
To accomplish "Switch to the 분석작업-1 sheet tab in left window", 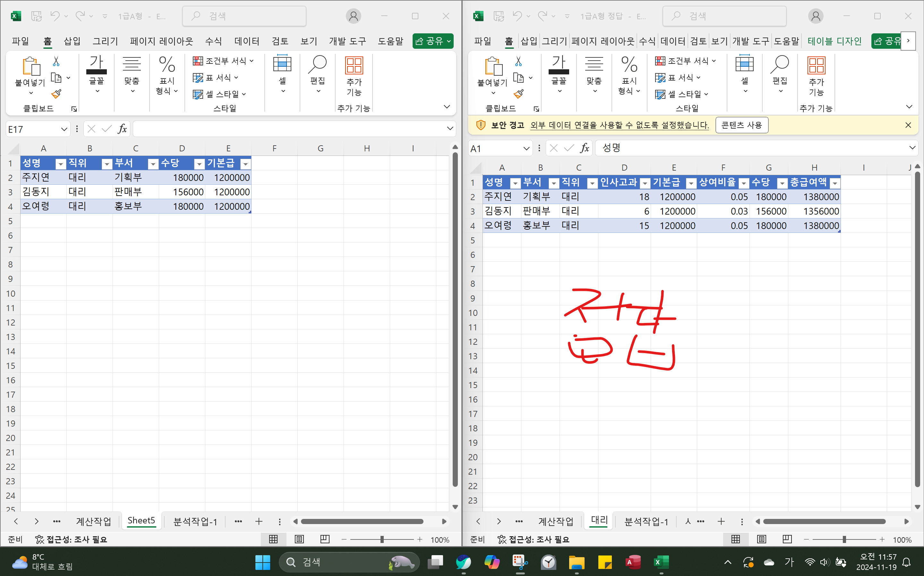I will [195, 521].
